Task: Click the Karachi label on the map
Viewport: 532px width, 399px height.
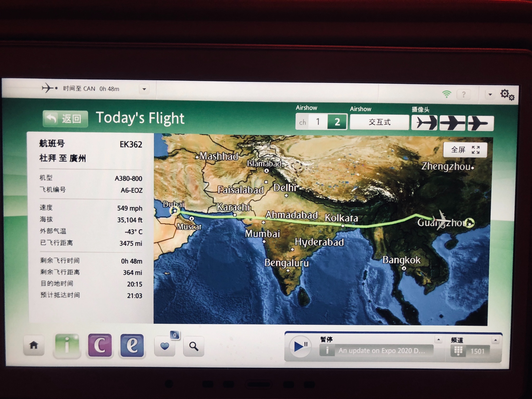Action: pos(234,207)
